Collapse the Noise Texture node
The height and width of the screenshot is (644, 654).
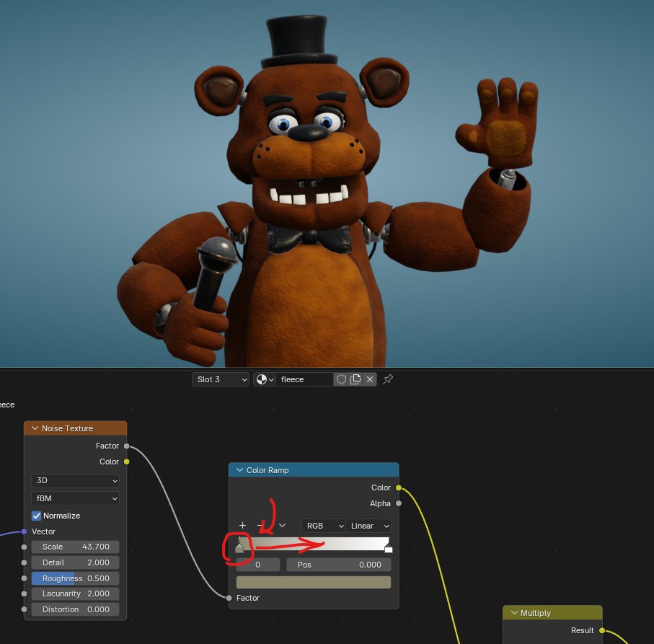click(35, 428)
